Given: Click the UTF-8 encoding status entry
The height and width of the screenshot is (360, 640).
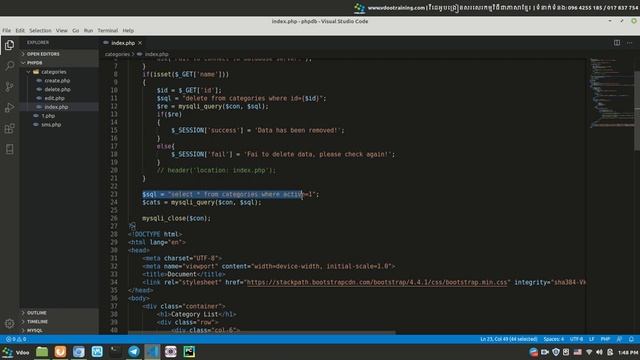Looking at the screenshot, I should pos(576,339).
